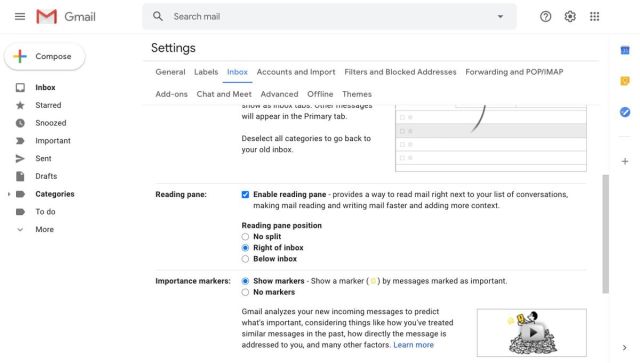Select the Show markers radio option

[x=245, y=281]
